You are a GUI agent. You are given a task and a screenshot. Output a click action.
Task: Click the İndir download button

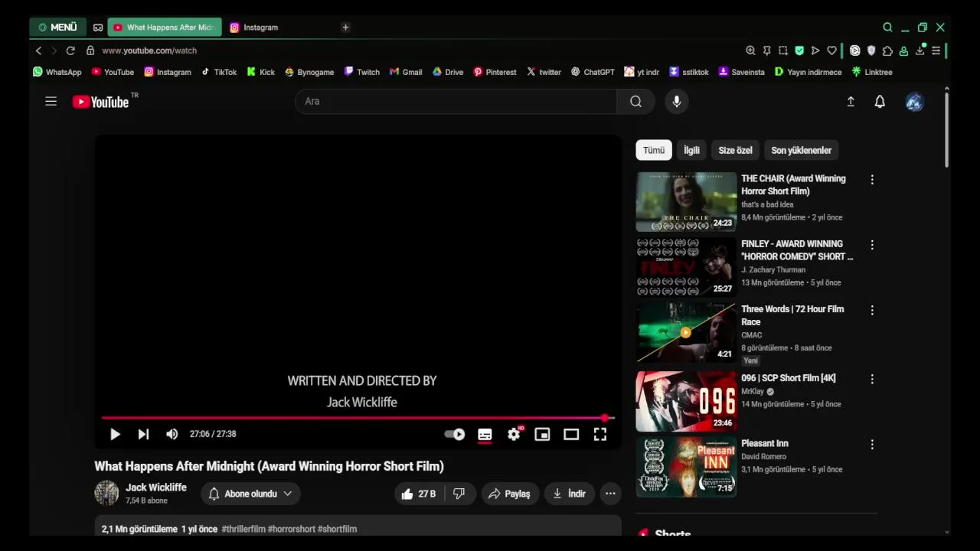(x=569, y=494)
